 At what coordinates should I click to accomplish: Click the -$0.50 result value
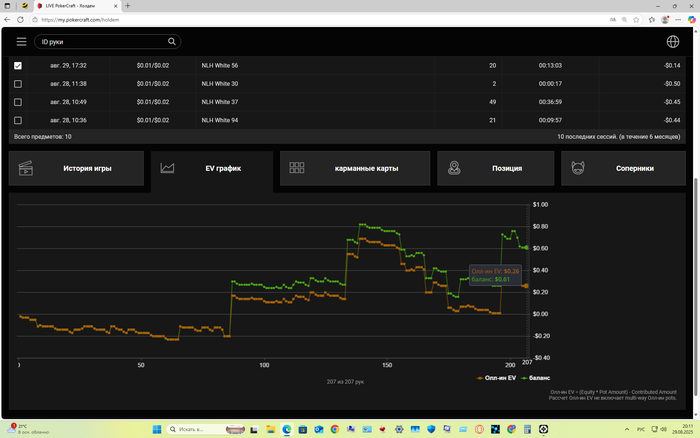(x=672, y=84)
